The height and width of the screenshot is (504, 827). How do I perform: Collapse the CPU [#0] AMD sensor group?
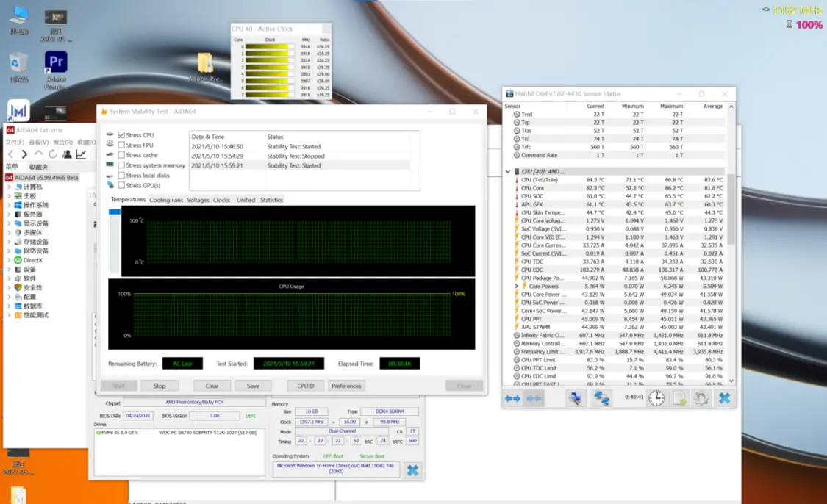[507, 172]
